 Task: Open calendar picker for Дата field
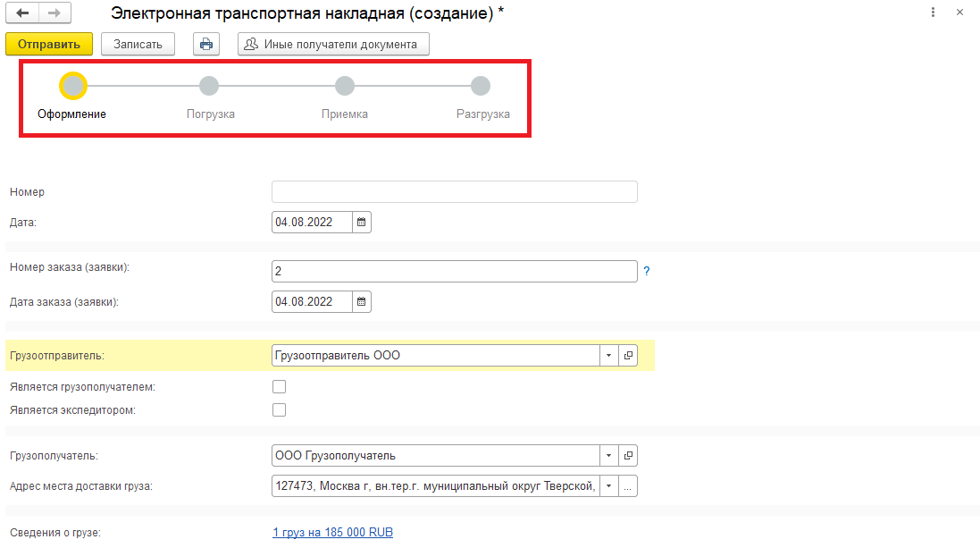361,222
